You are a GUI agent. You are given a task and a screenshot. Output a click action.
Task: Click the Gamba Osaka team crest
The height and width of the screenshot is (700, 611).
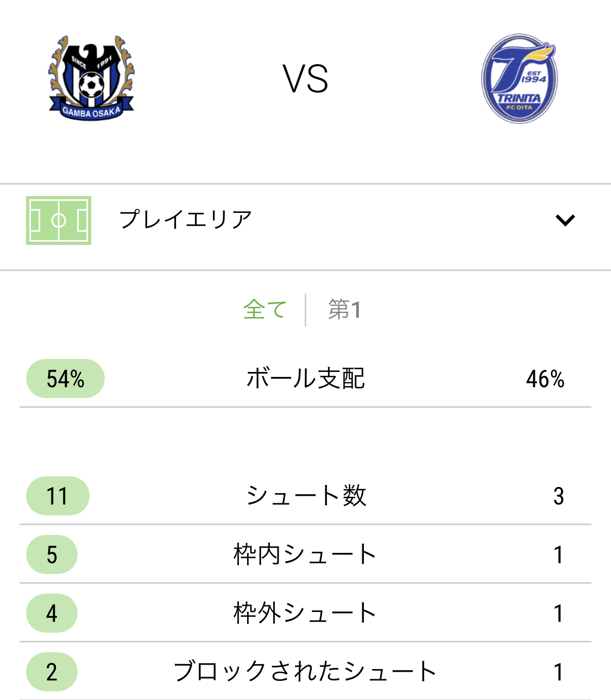91,78
